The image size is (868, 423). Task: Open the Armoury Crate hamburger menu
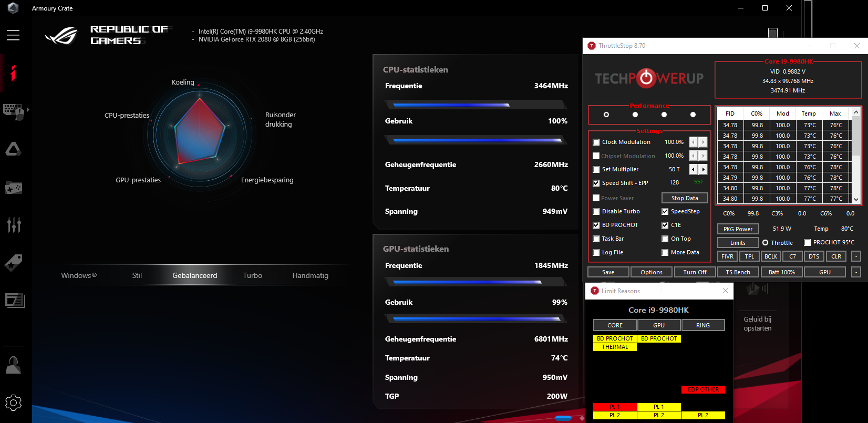point(13,35)
